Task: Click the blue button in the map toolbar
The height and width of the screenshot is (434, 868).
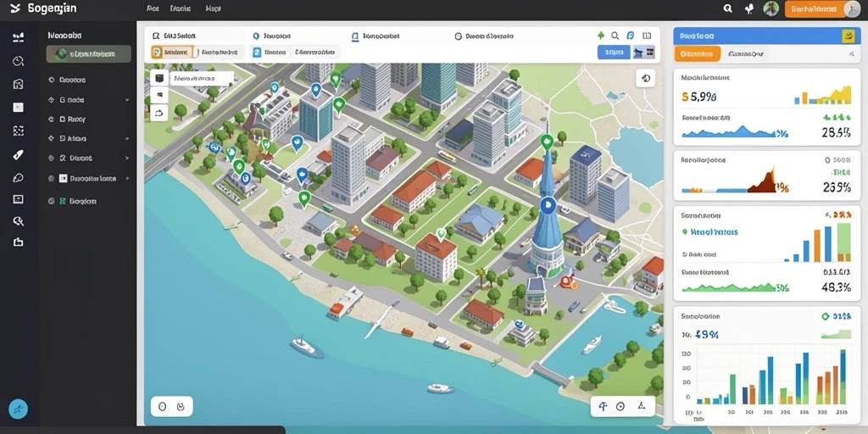Action: click(614, 53)
